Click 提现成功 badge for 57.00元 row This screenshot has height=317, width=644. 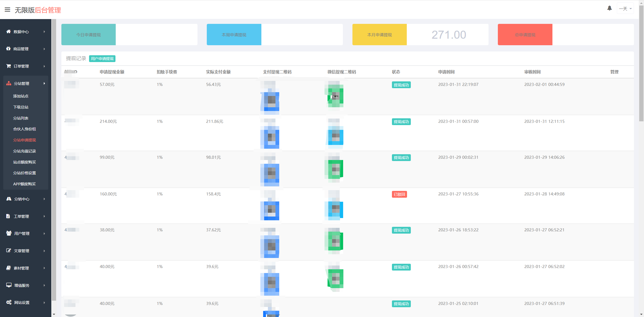click(x=401, y=85)
